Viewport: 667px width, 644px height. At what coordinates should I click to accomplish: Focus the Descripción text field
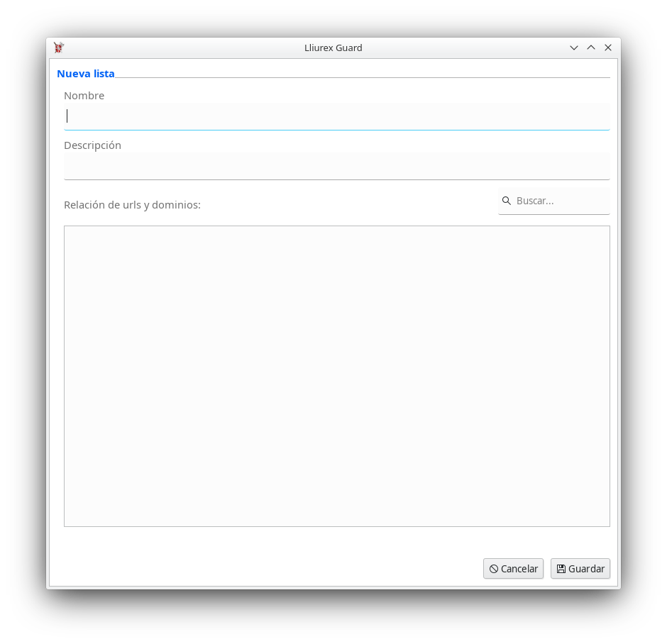pos(336,166)
